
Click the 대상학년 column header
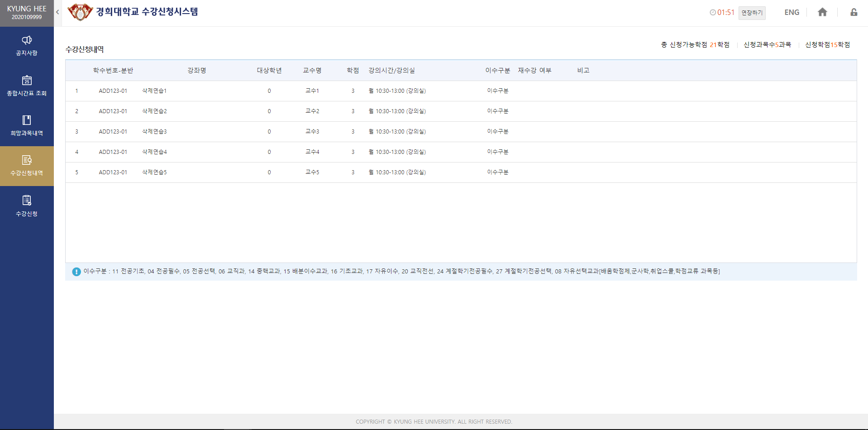pyautogui.click(x=269, y=71)
